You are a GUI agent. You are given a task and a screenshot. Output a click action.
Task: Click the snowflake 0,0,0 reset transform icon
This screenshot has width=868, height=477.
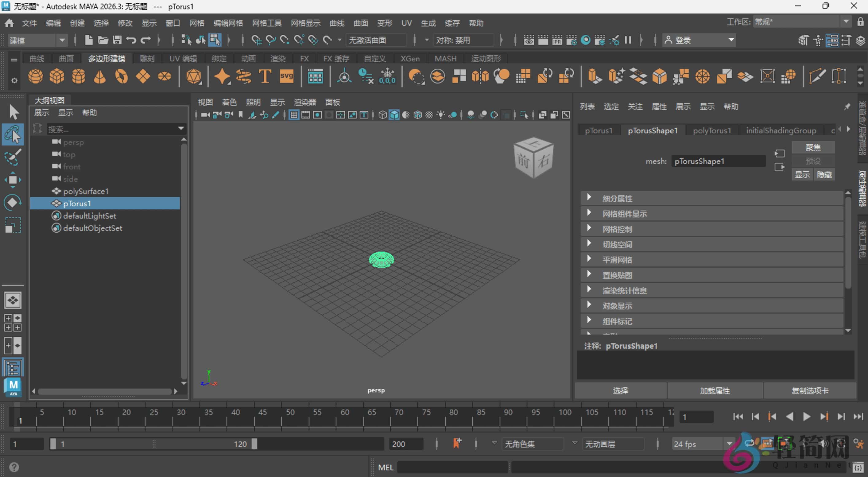click(x=387, y=76)
